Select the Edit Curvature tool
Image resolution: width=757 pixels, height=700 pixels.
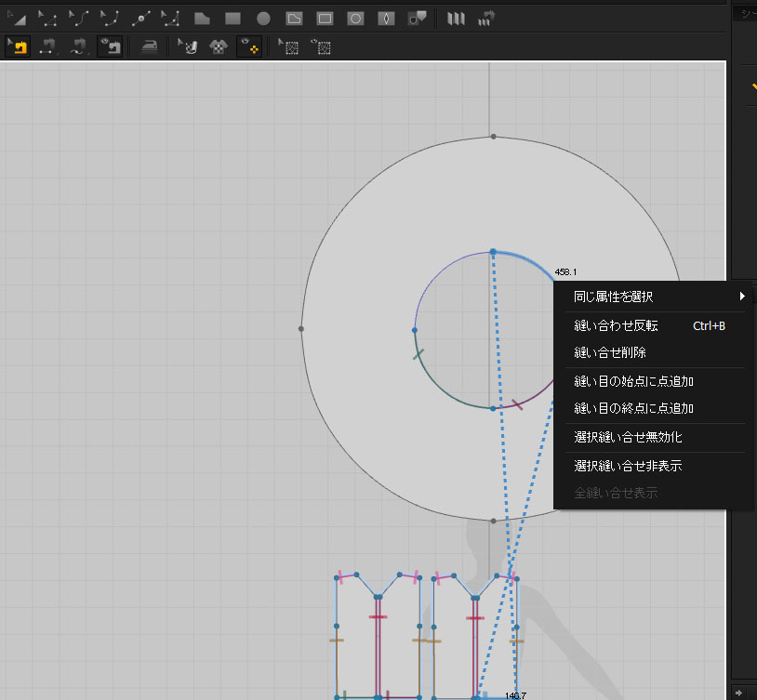click(79, 18)
